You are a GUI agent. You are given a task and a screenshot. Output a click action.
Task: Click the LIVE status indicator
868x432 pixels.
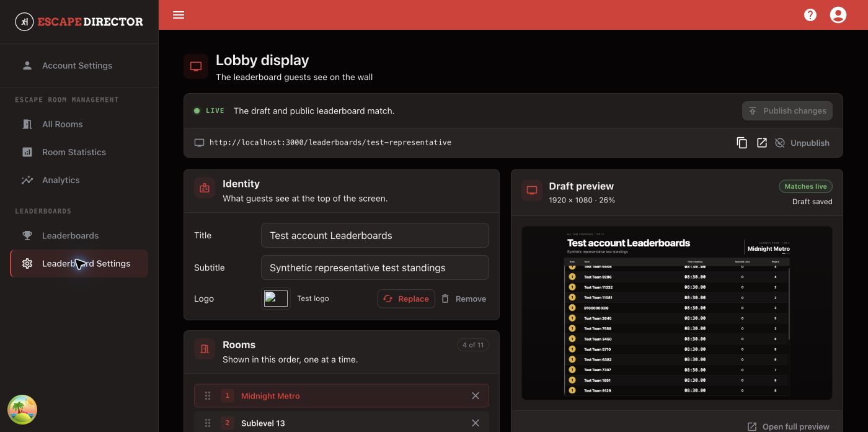pyautogui.click(x=209, y=110)
